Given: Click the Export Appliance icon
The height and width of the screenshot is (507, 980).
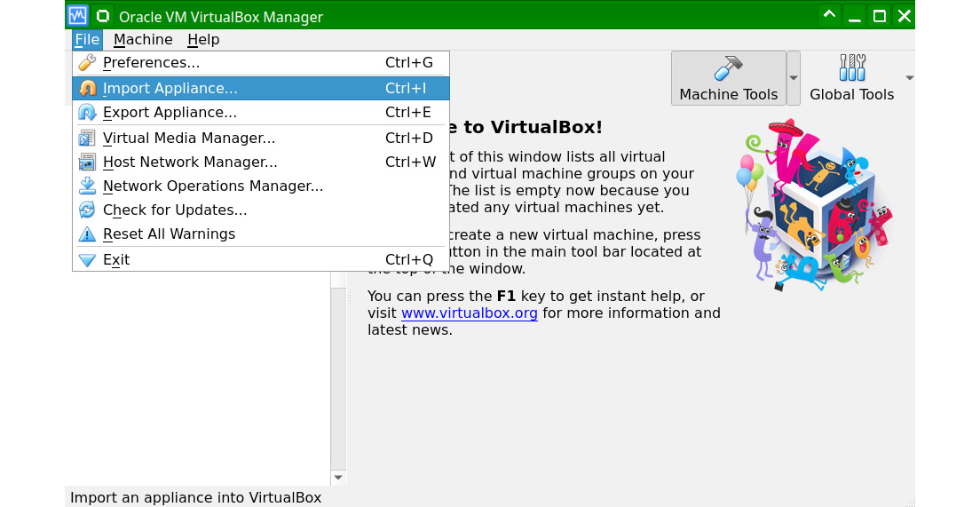Looking at the screenshot, I should [x=87, y=113].
